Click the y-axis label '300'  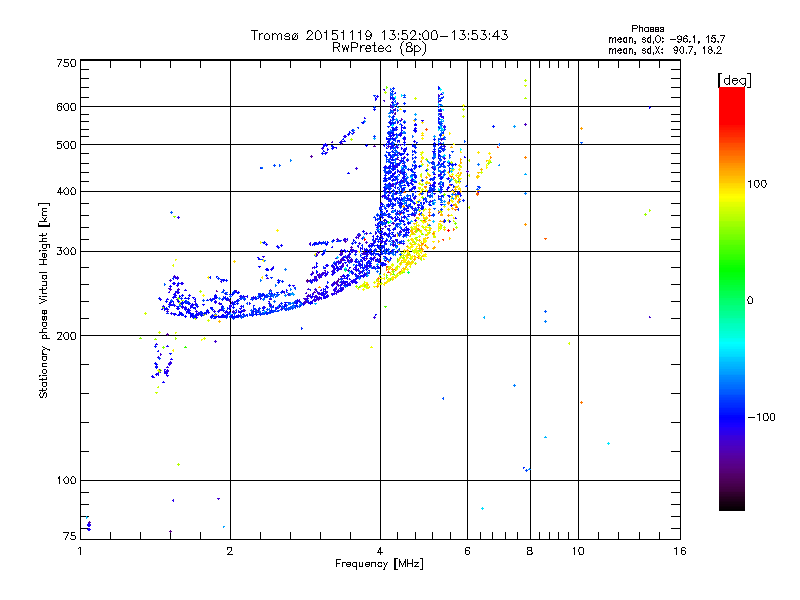click(x=66, y=252)
